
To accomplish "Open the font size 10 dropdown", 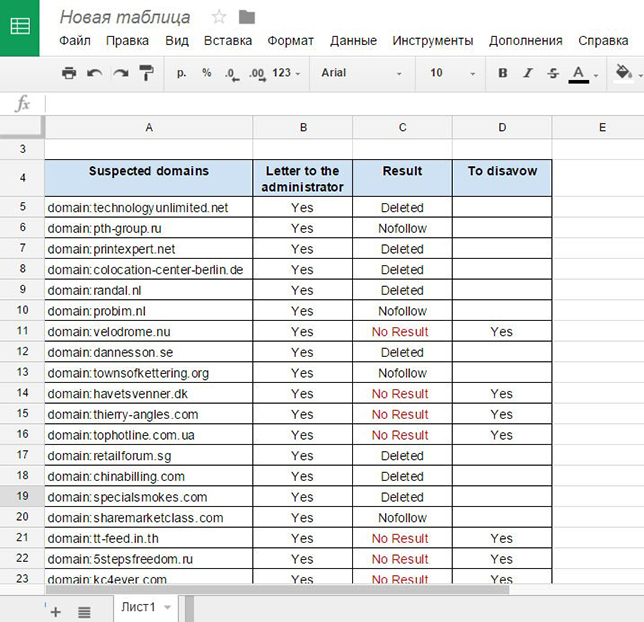I will point(452,73).
